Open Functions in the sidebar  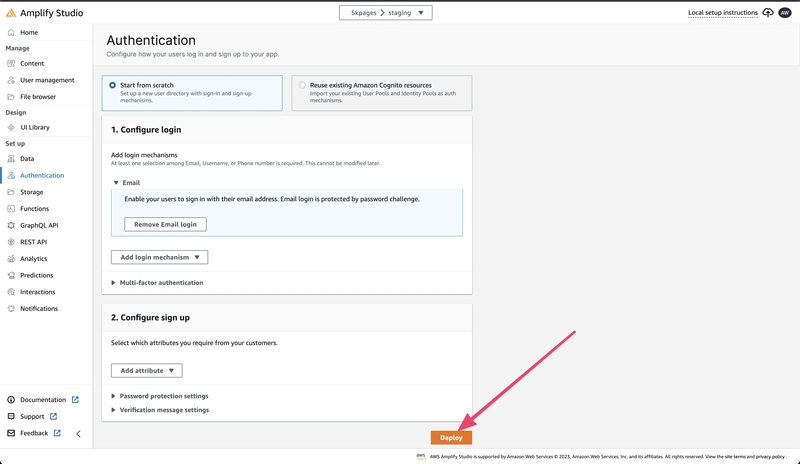[35, 209]
